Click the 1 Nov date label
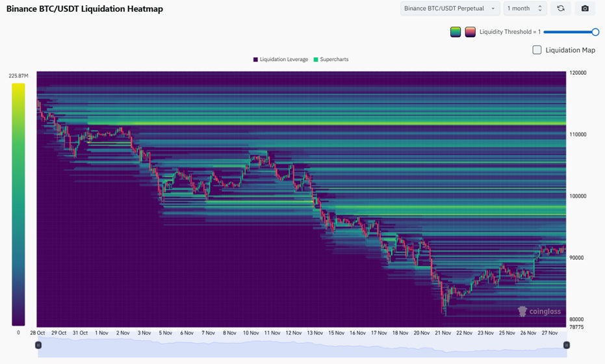 click(x=101, y=333)
